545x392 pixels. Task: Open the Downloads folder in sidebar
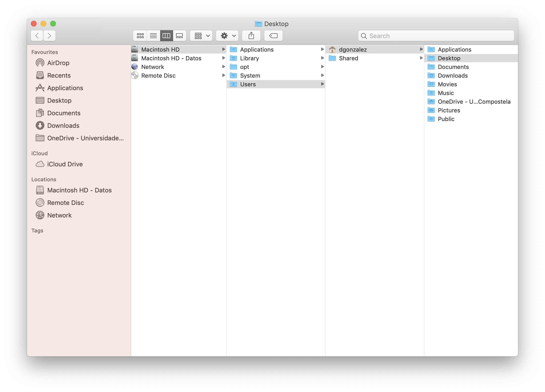point(63,126)
